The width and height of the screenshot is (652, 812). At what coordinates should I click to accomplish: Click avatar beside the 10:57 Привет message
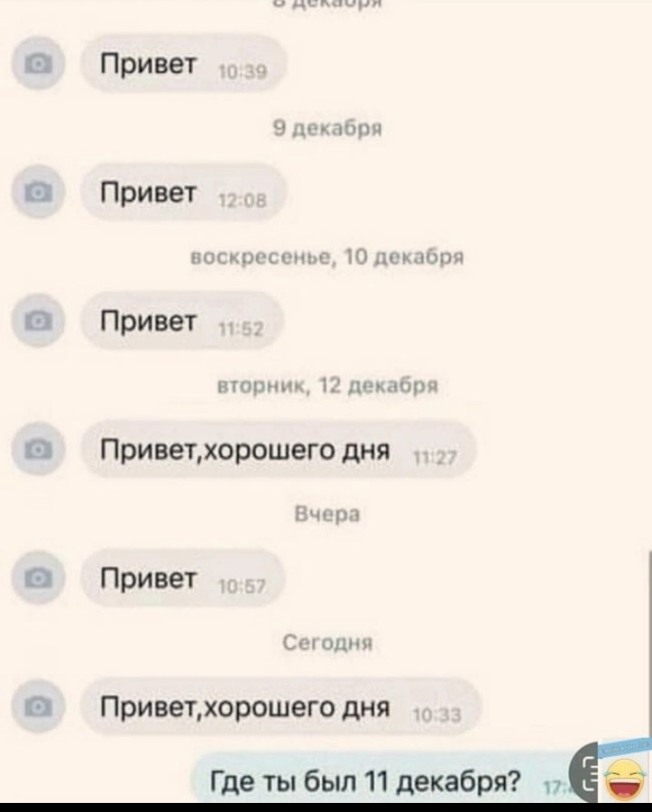(x=38, y=578)
